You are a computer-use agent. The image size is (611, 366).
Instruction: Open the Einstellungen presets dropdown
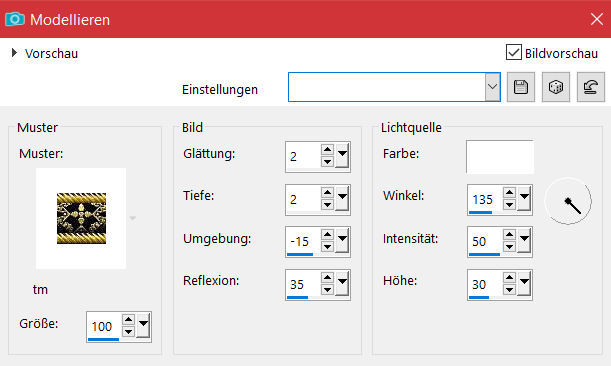[493, 87]
